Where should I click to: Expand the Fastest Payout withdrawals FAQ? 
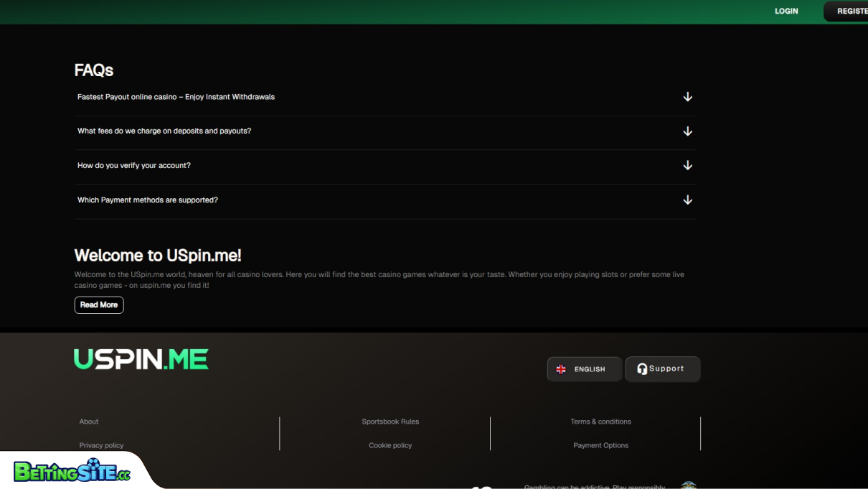[688, 96]
